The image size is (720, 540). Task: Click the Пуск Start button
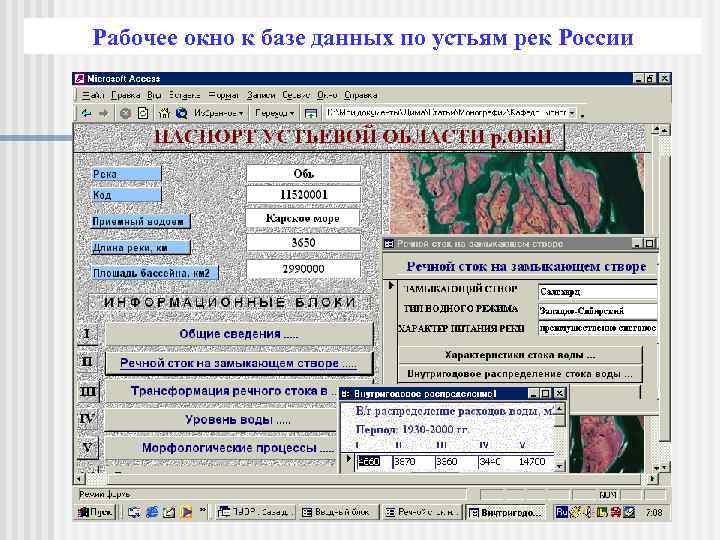coord(95,512)
